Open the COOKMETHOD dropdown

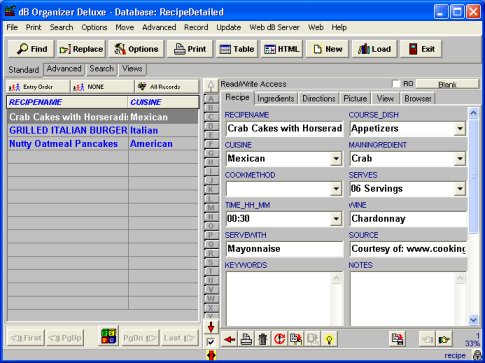coord(336,189)
